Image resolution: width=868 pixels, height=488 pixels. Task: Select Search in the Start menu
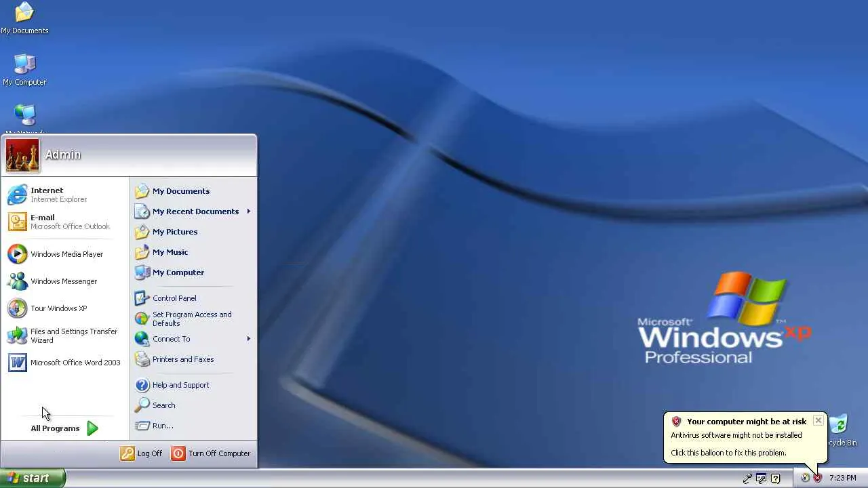(193, 405)
